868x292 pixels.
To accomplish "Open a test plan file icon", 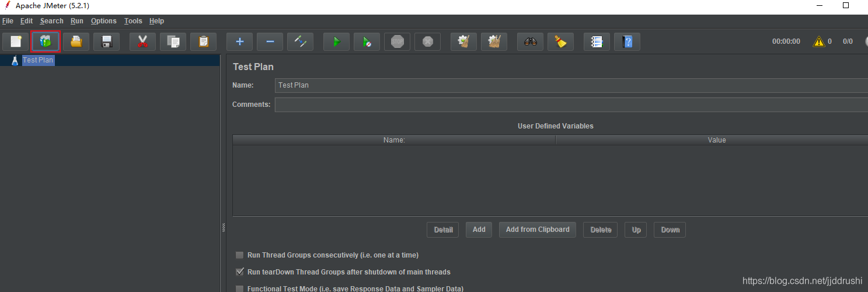I will pyautogui.click(x=76, y=41).
